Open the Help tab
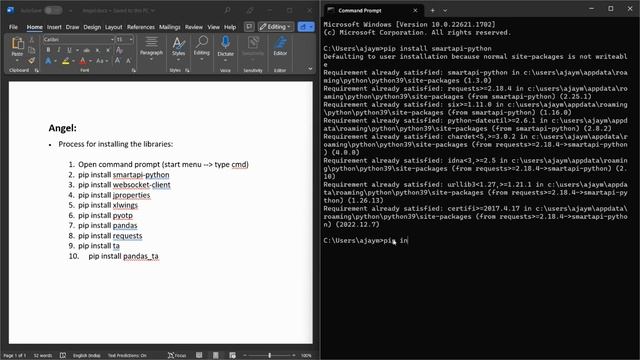The width and height of the screenshot is (640, 360). tap(230, 27)
